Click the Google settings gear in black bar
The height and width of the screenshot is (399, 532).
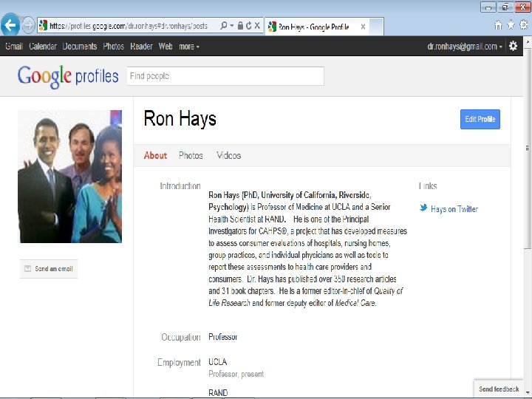513,46
